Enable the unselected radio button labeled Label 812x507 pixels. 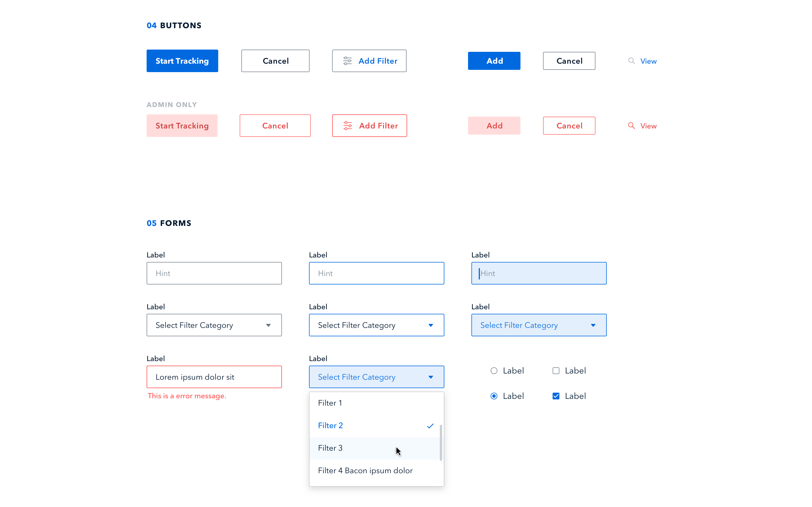click(493, 370)
